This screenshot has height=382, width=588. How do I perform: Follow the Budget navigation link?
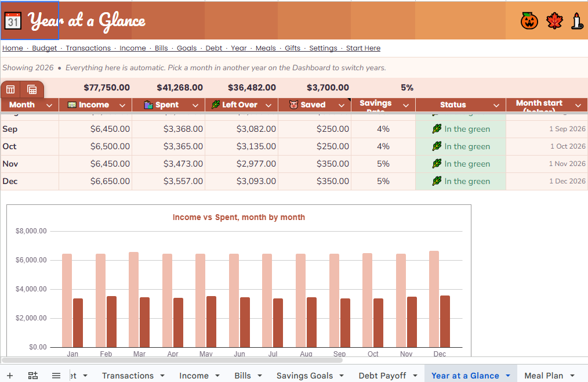[x=44, y=48]
